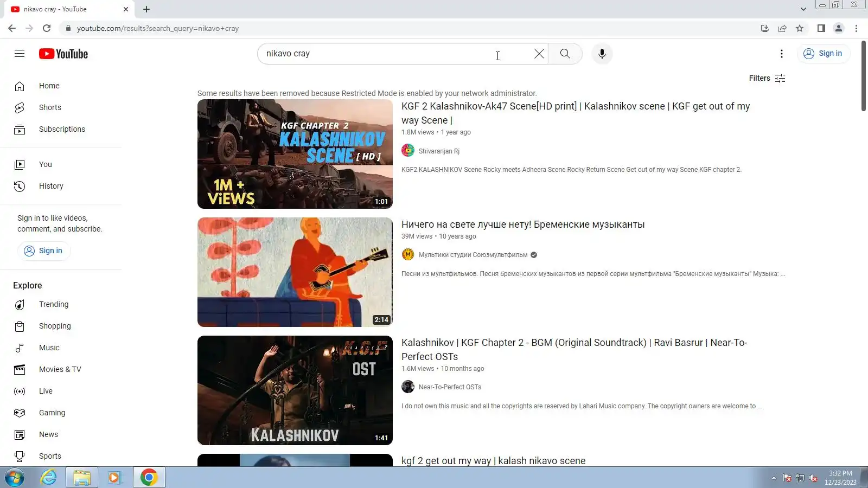Play the KGF Chapter 2 Kalashnikov Scene thumbnail
Screen dimensions: 868x488
tap(295, 154)
